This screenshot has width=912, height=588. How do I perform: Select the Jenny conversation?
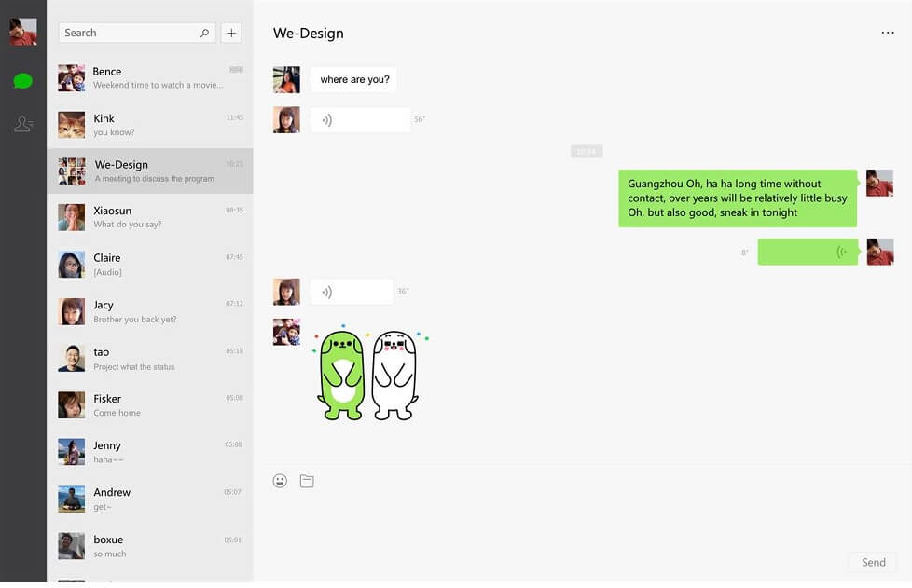tap(150, 452)
